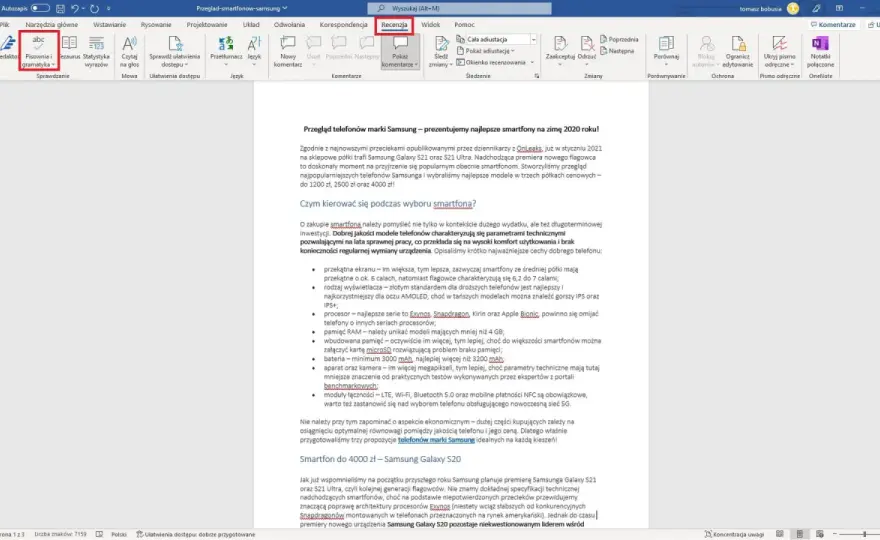
Task: Click Ukryj pismo odręczne ink icon
Action: 779,43
